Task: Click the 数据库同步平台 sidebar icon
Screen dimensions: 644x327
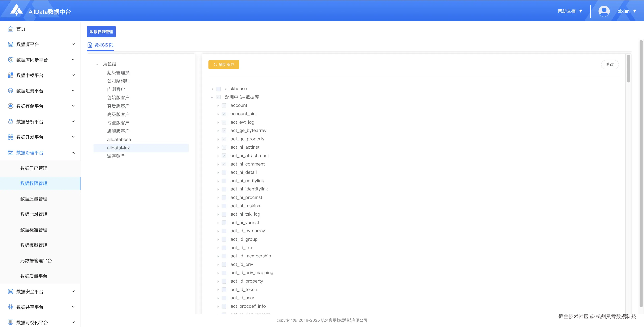Action: click(10, 60)
